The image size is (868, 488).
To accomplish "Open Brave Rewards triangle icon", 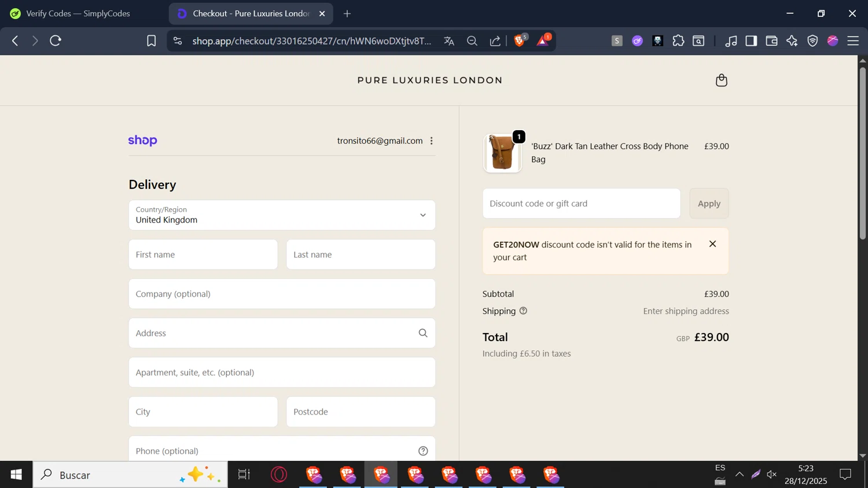I will pos(543,40).
